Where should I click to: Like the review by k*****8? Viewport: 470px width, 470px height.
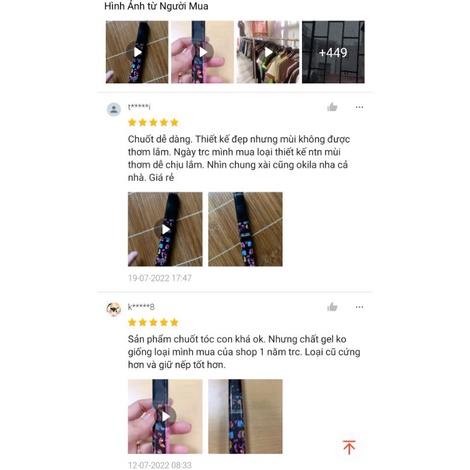(x=332, y=307)
